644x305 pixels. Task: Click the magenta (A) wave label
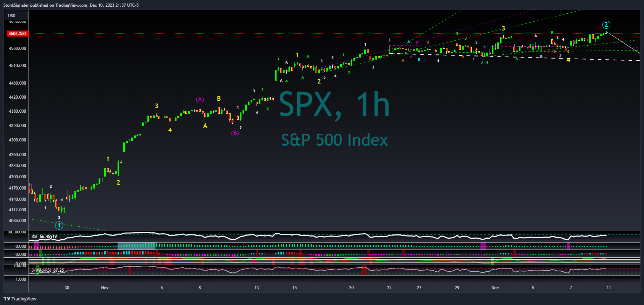(200, 99)
